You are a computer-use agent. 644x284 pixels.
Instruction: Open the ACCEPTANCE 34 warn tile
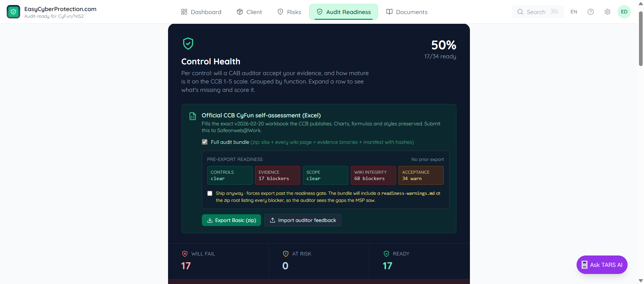coord(421,175)
